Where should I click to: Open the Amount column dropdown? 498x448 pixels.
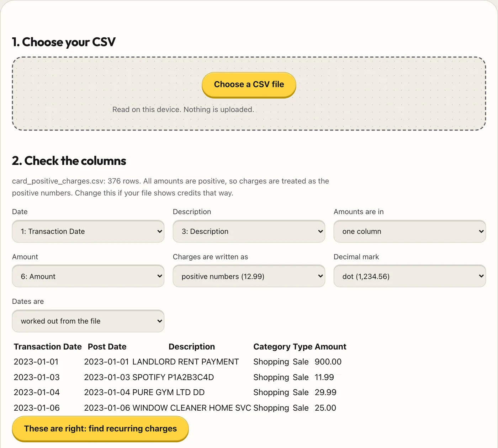point(88,276)
